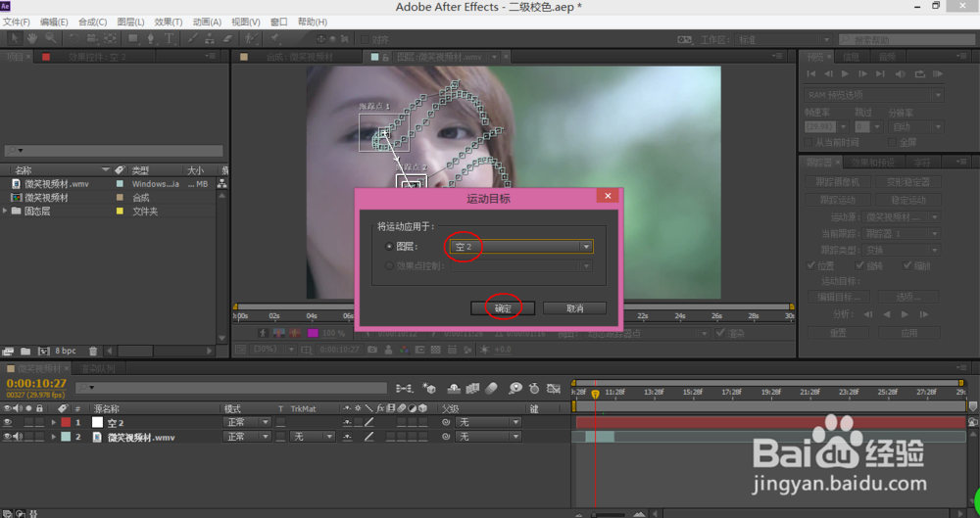The width and height of the screenshot is (980, 518).
Task: Click red label color of layer 空 2
Action: [66, 422]
